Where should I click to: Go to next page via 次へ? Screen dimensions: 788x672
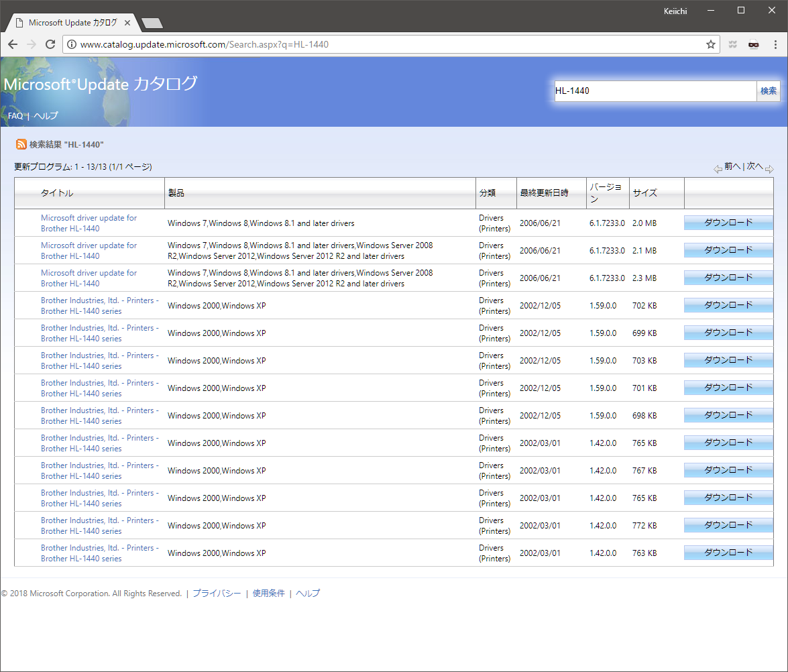pos(754,166)
